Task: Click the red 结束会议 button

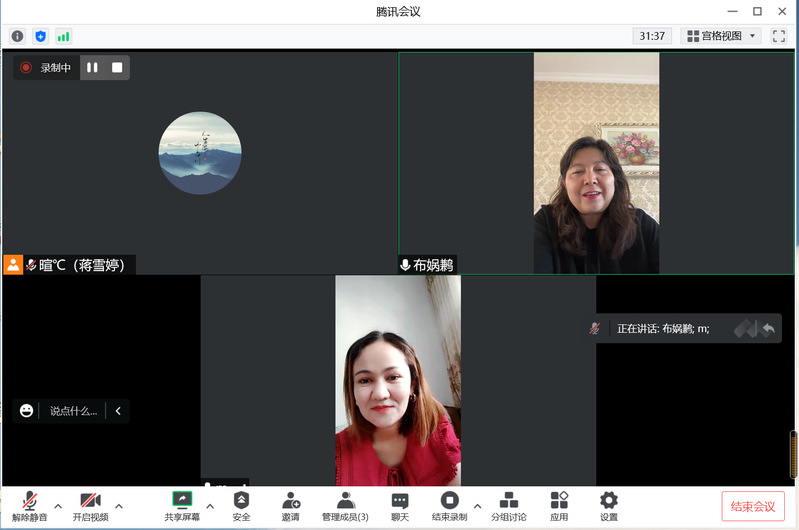Action: click(x=753, y=506)
